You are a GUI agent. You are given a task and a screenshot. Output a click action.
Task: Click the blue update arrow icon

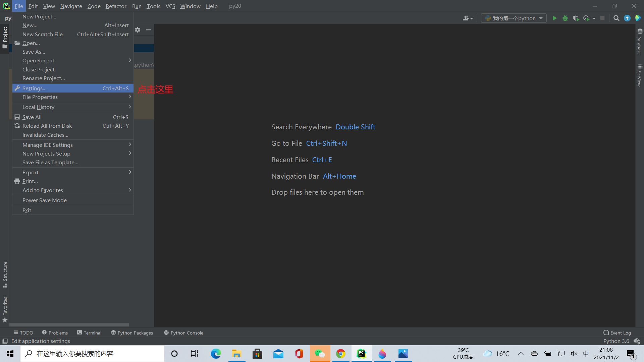click(627, 18)
